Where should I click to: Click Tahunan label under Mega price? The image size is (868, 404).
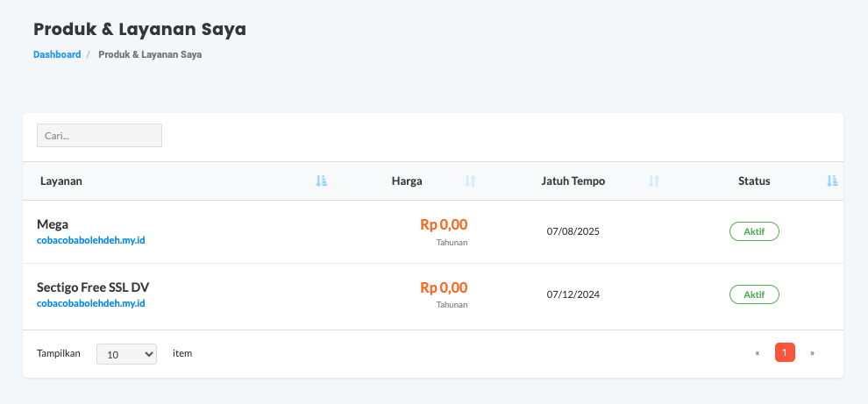(x=452, y=242)
